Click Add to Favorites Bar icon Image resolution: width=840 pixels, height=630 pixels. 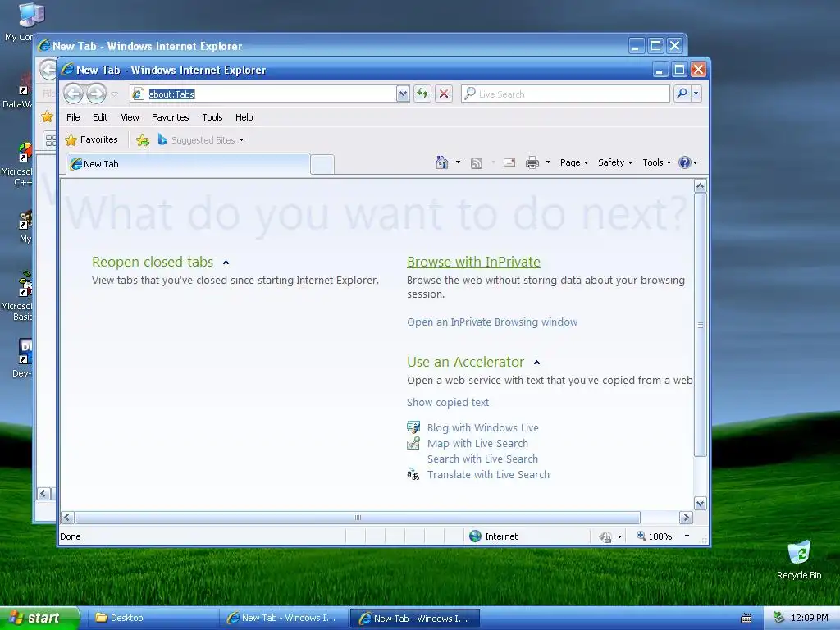point(143,139)
